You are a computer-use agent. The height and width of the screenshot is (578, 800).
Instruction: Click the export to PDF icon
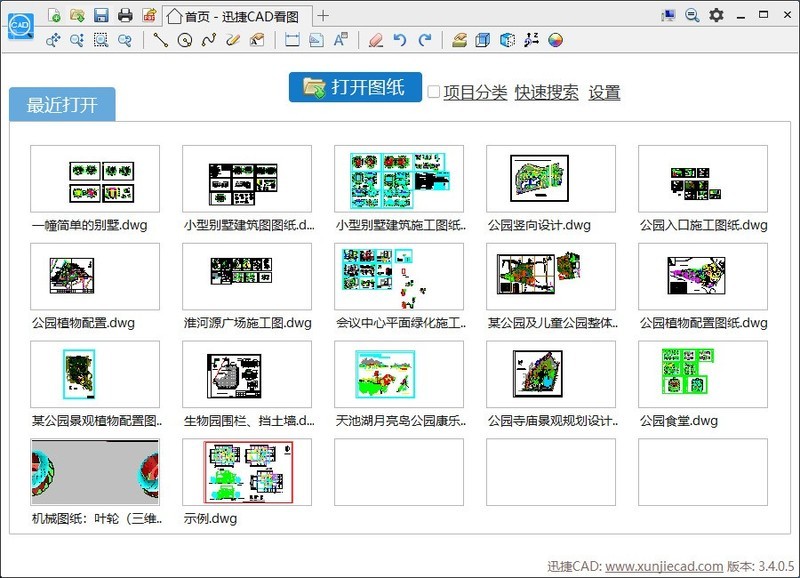(149, 15)
